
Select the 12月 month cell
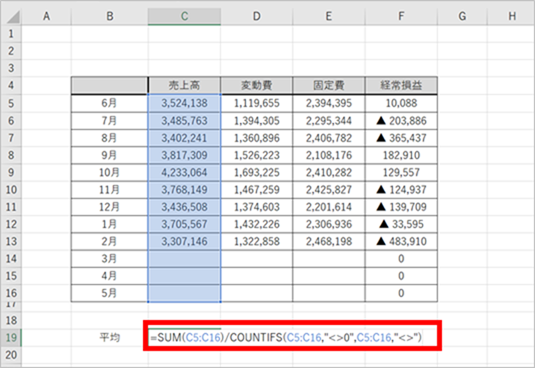coord(110,207)
